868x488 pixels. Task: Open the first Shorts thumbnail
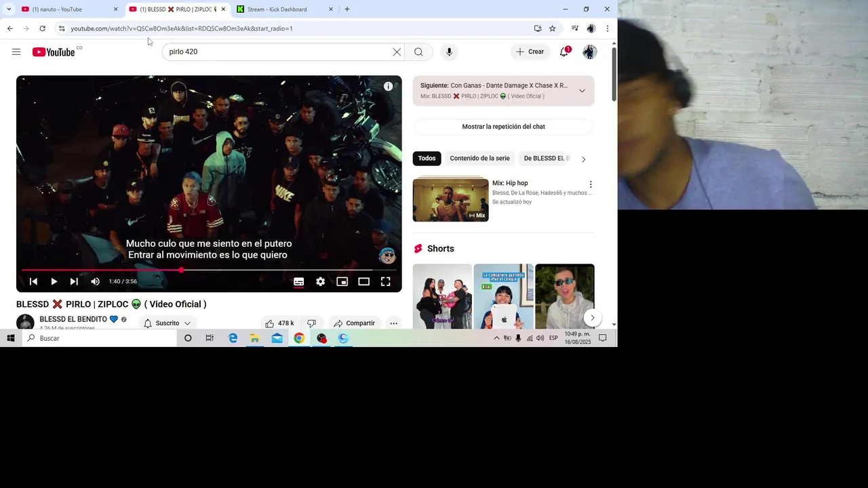[x=442, y=297]
